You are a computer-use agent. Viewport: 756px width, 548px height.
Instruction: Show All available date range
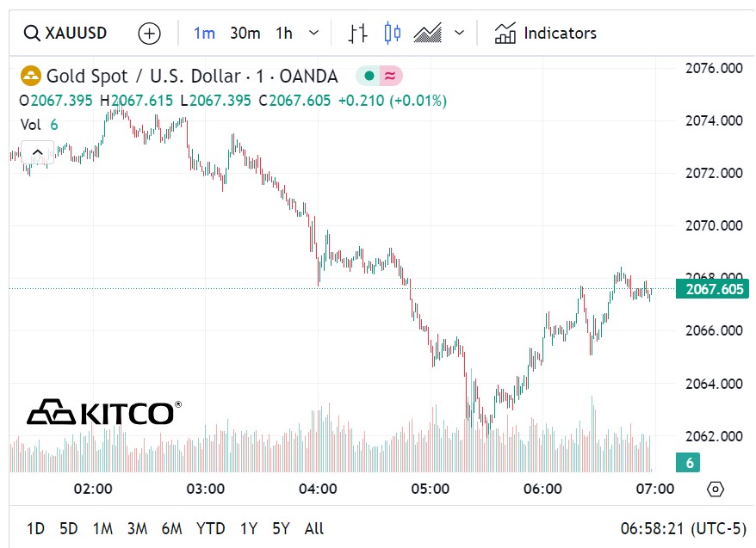[314, 528]
